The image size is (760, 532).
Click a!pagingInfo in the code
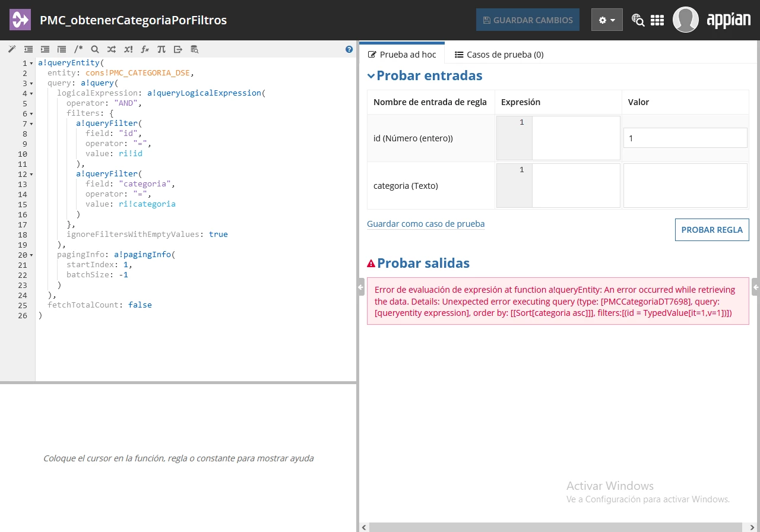point(142,255)
